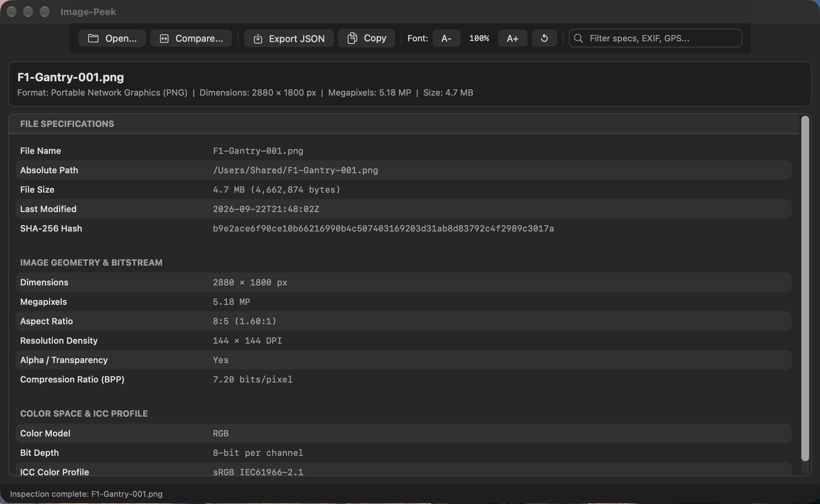
Task: Click the 100% font size indicator
Action: [x=479, y=38]
